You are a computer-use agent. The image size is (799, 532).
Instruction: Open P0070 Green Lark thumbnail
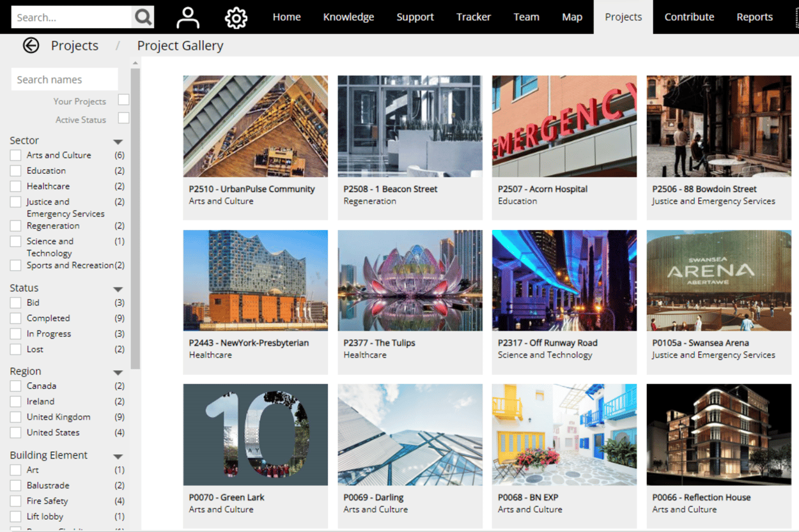click(255, 435)
